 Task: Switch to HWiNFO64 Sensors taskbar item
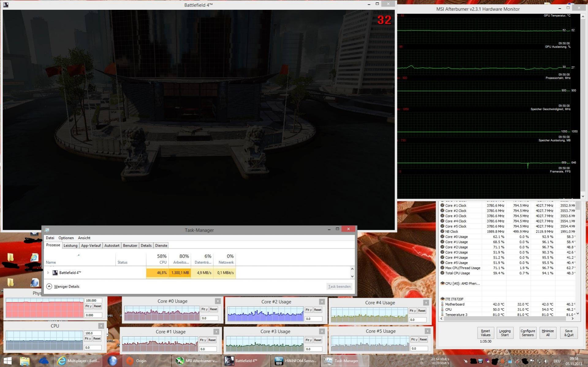pyautogui.click(x=295, y=361)
